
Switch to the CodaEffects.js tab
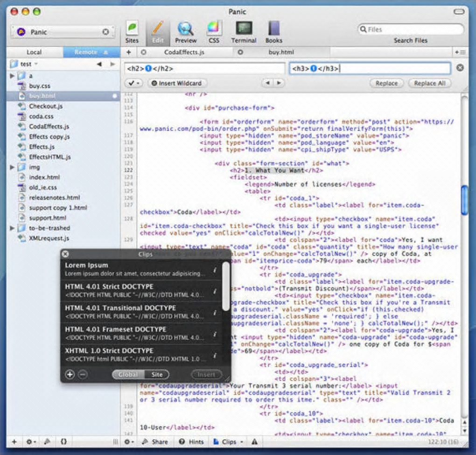pyautogui.click(x=184, y=52)
